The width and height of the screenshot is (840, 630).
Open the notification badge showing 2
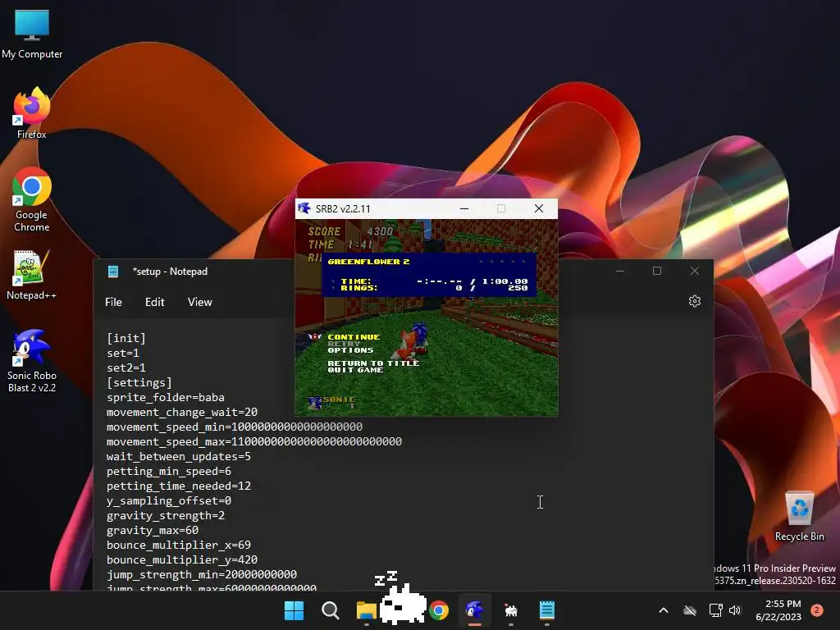pyautogui.click(x=817, y=610)
